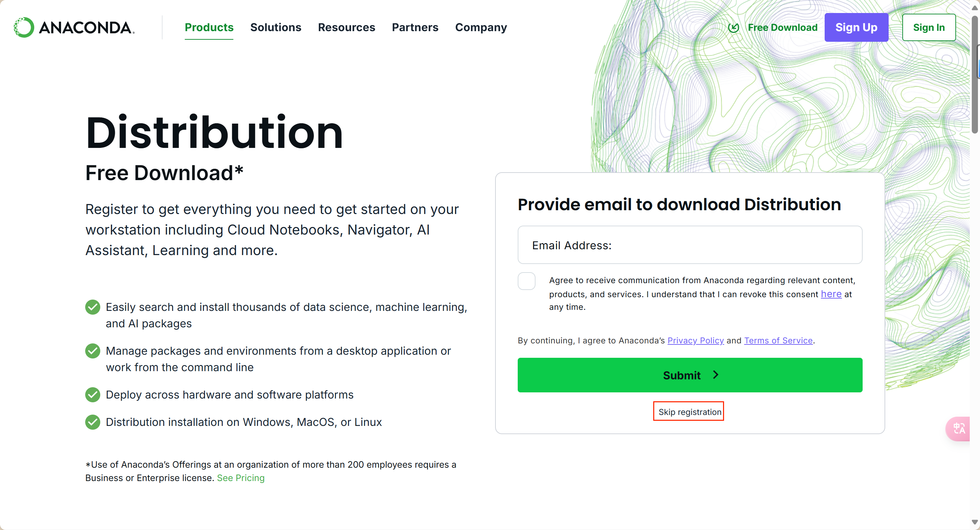
Task: Click the Submit button chevron arrow
Action: point(715,375)
